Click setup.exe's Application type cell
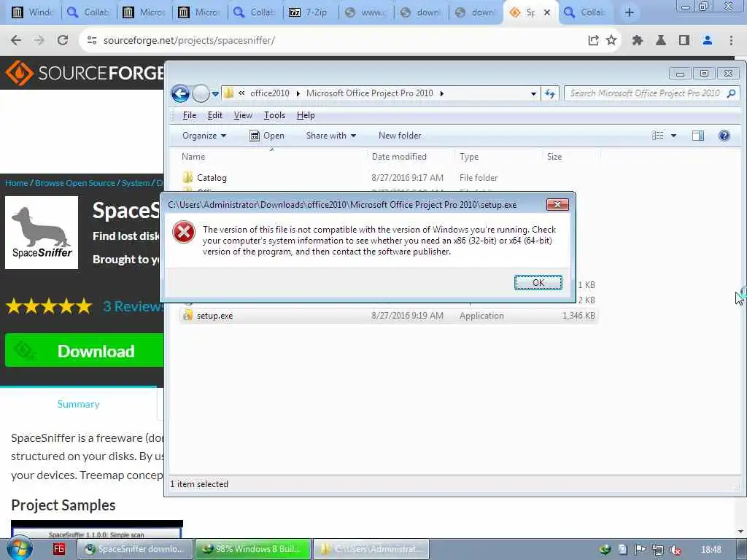Screen dimensions: 747x560 click(481, 316)
